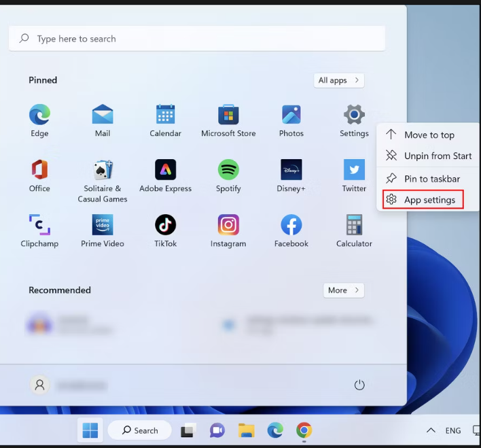Launch the Office app
481x448 pixels.
point(39,176)
